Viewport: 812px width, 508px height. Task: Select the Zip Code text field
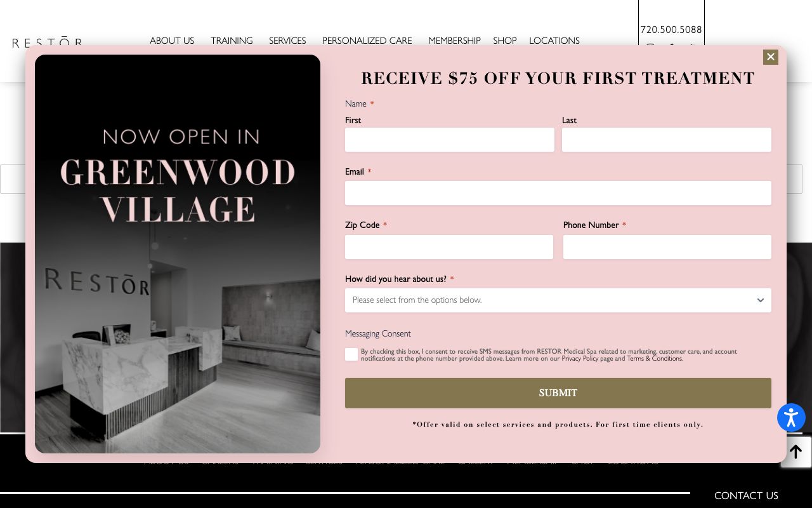pos(449,247)
